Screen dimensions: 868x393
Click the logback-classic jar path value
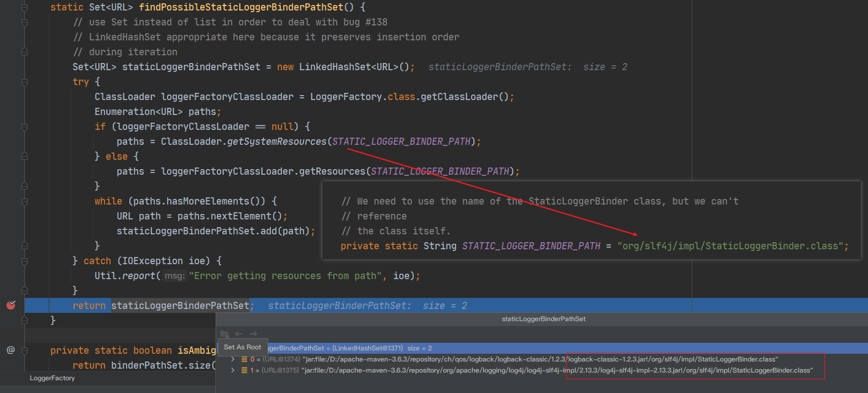click(540, 359)
